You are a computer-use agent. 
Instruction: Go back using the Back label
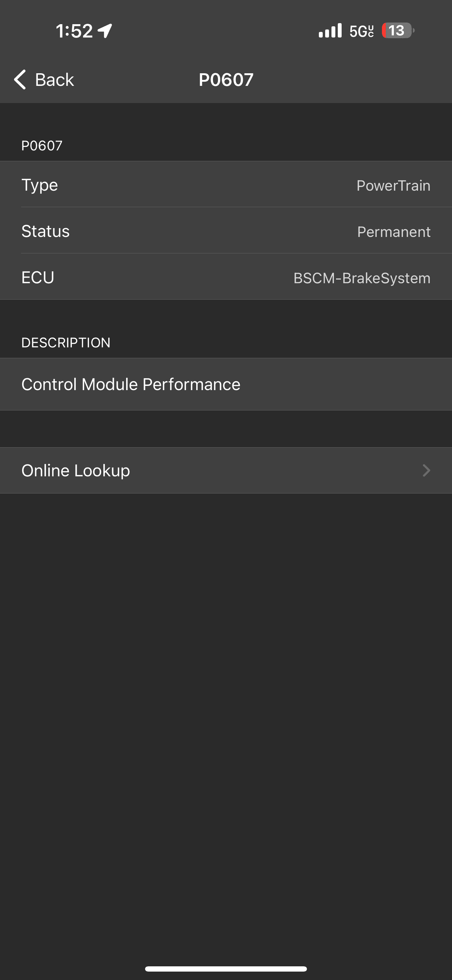[54, 80]
